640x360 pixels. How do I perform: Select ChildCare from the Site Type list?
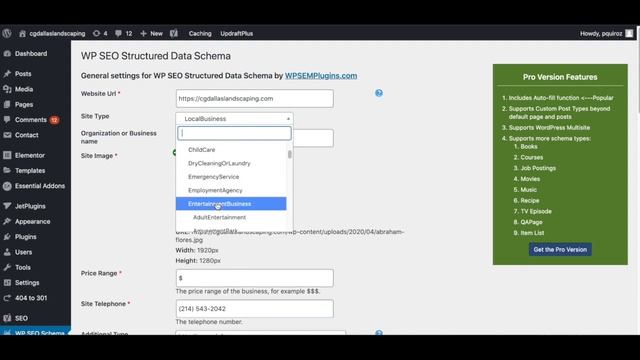[x=231, y=150]
